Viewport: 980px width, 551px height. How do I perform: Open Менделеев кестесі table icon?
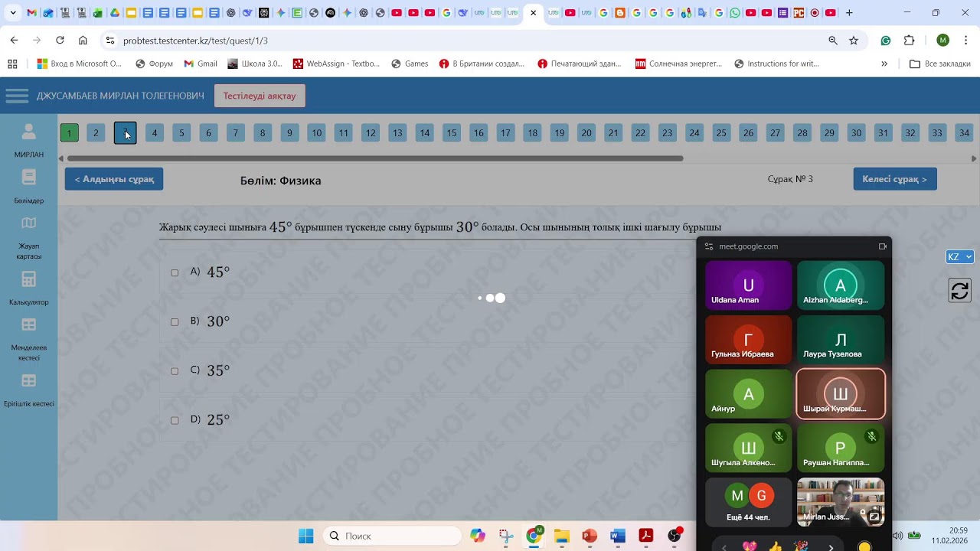click(28, 324)
